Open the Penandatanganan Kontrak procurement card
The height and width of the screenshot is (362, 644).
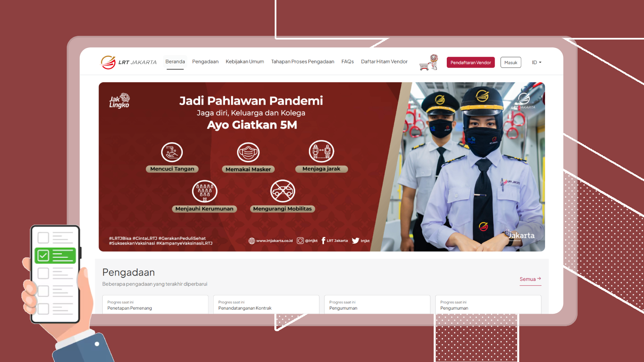tap(266, 304)
